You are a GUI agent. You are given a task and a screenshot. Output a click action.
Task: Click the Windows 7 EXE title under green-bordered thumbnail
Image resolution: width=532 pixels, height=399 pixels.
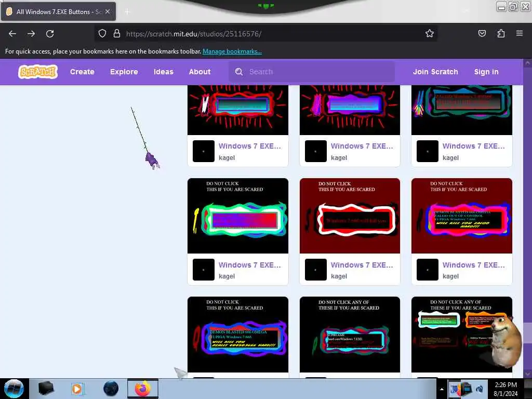250,264
